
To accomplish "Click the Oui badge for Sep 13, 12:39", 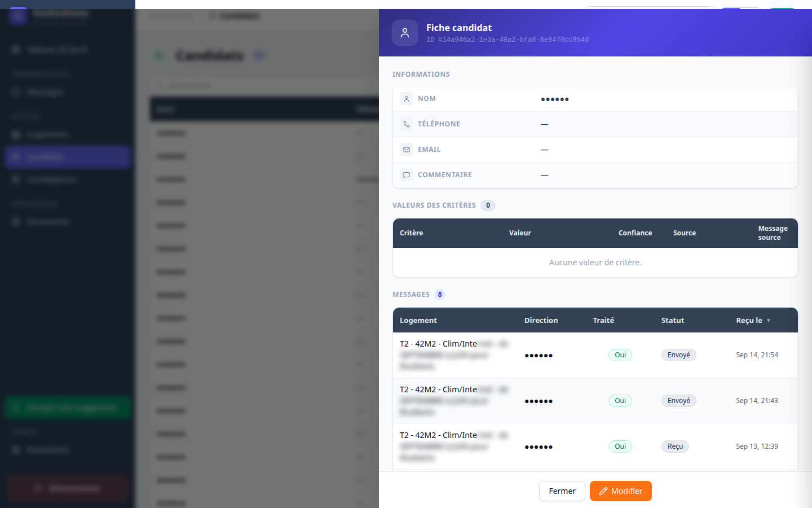I will [620, 446].
